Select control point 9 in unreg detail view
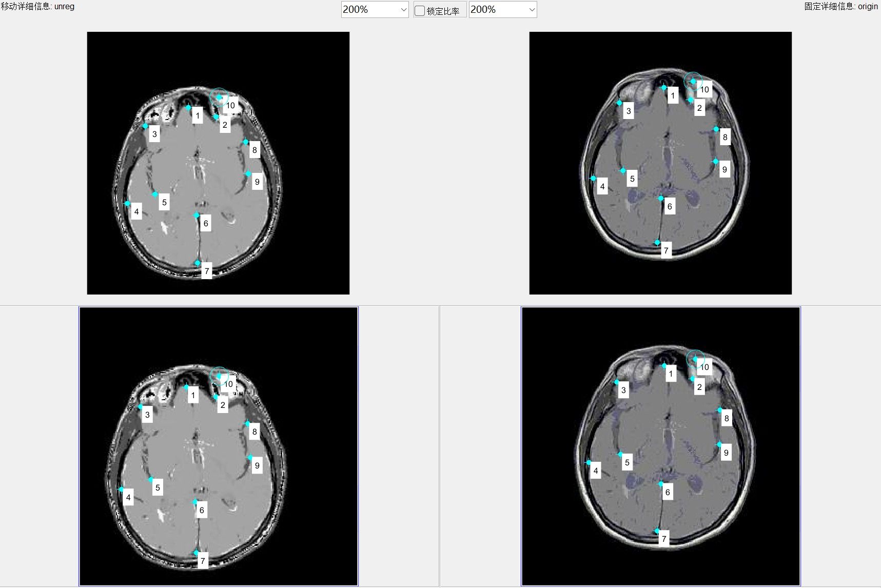This screenshot has width=881, height=588. coord(248,174)
